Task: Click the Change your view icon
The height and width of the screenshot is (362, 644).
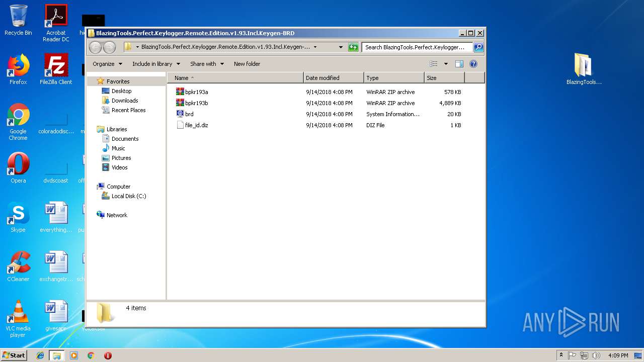Action: coord(434,64)
